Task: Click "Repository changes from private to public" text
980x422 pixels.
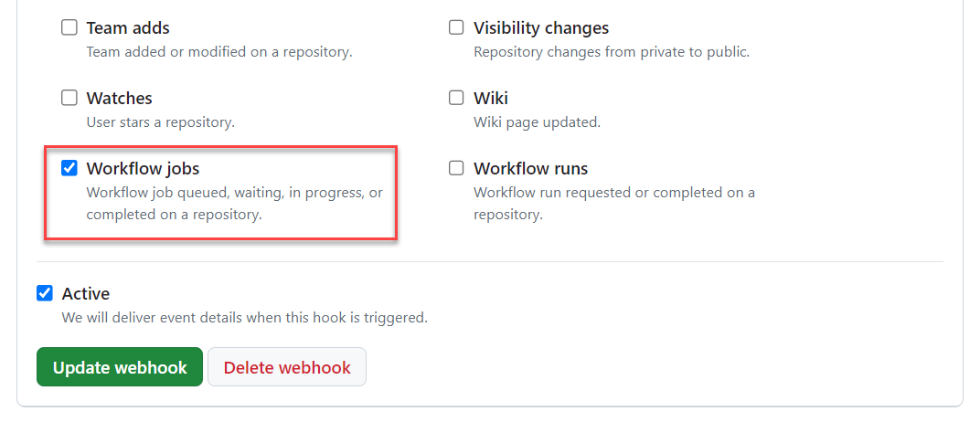Action: (x=611, y=52)
